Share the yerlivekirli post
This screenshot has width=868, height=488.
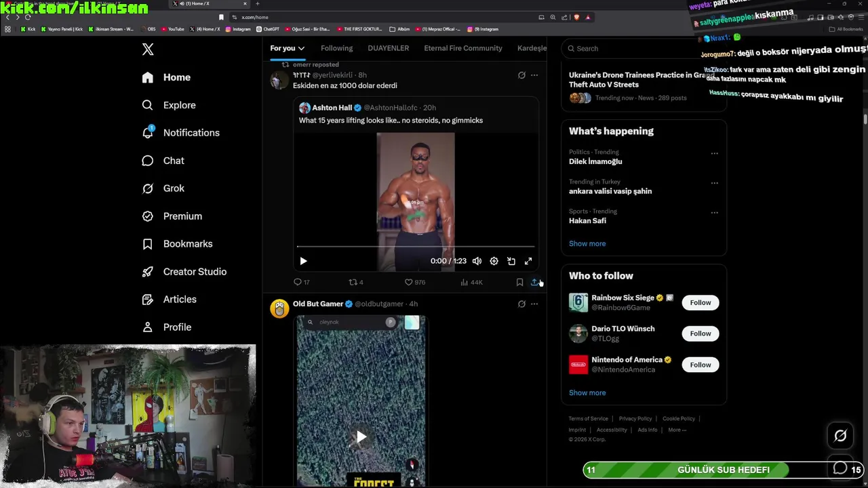[534, 282]
